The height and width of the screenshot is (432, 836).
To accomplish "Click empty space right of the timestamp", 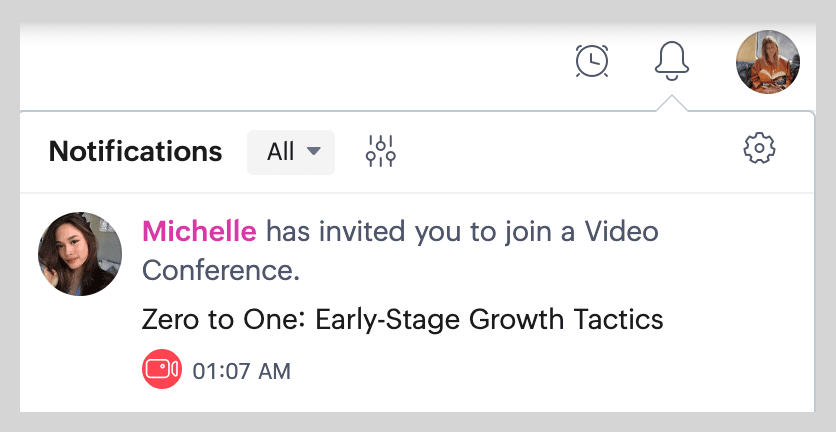I will tap(550, 372).
